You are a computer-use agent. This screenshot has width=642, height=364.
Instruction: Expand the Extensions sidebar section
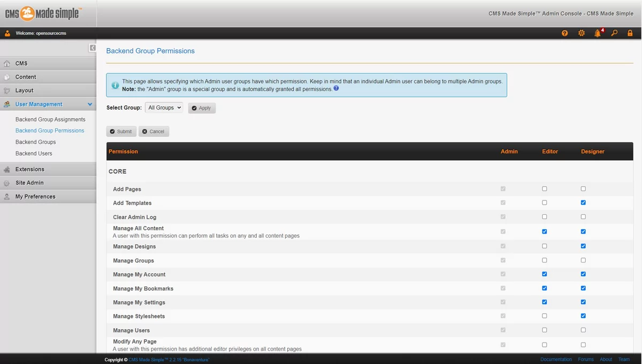click(48, 169)
